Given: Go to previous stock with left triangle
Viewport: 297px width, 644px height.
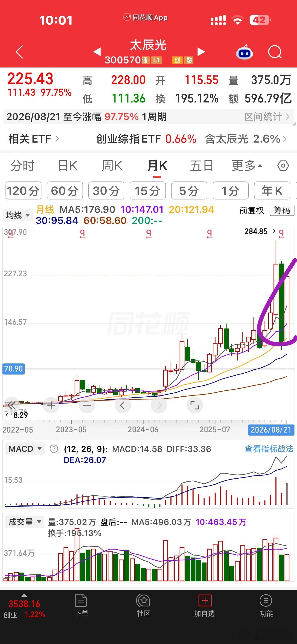Looking at the screenshot, I should [97, 52].
